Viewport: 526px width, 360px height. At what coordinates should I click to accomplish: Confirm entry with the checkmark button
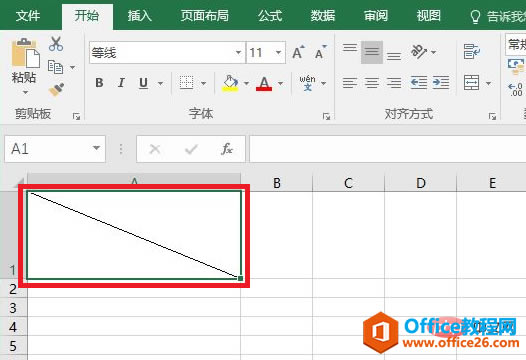191,149
